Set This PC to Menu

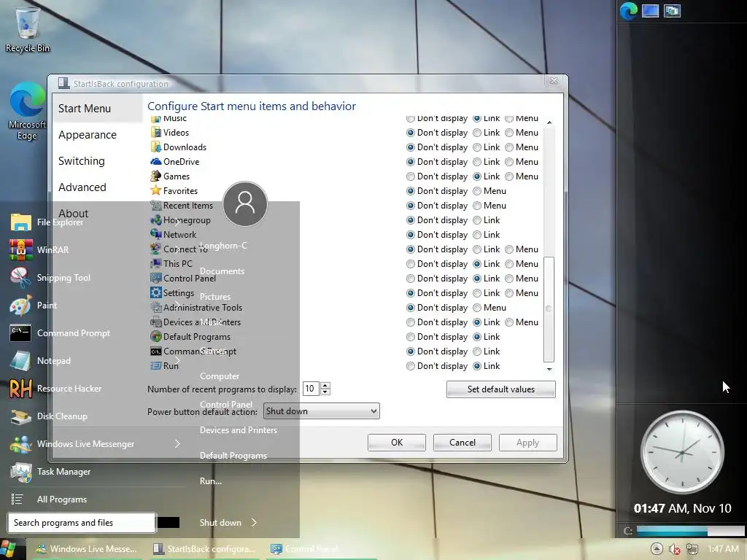508,264
